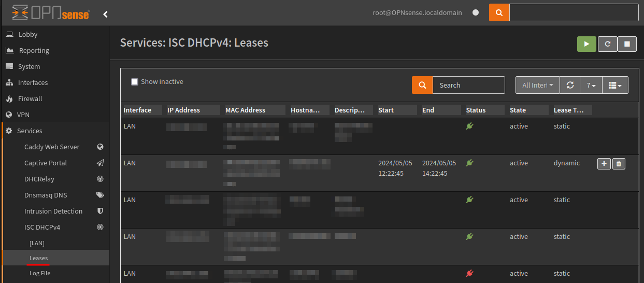
Task: Click the globe icon beside VPN
Action: point(9,115)
